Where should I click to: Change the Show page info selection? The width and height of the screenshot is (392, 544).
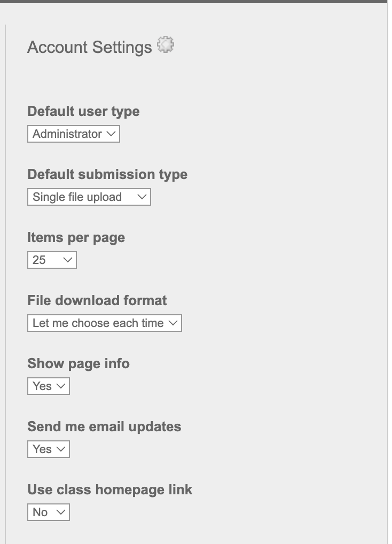tap(48, 386)
